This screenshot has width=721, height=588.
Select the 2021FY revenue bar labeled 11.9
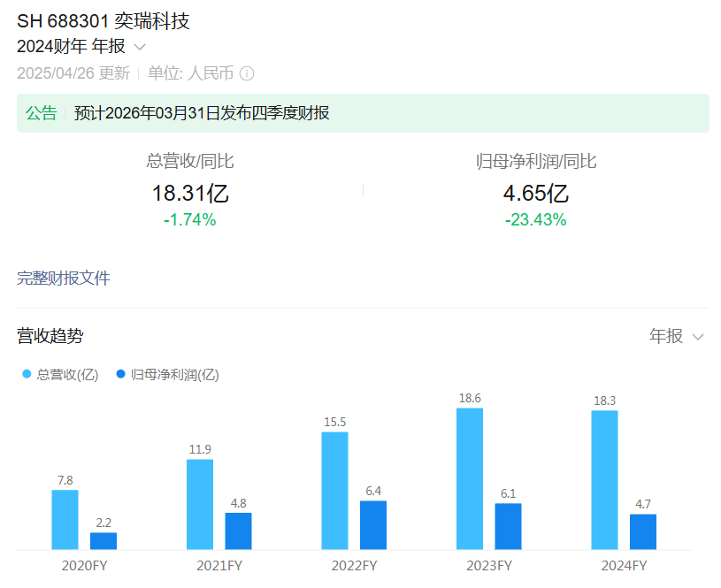tap(200, 504)
